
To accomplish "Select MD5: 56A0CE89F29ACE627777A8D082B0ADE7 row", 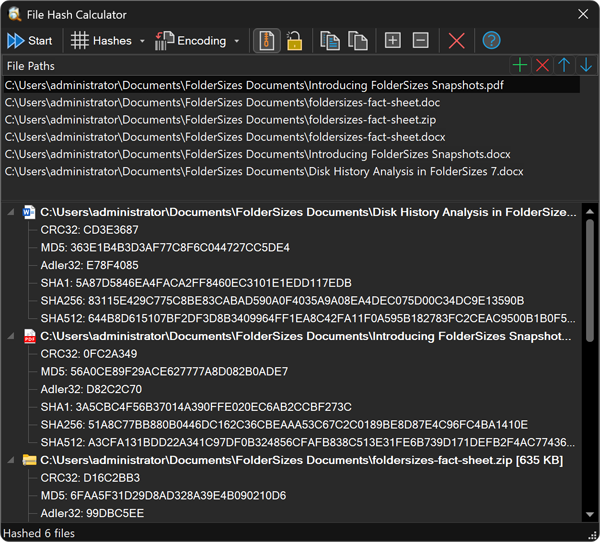I will (165, 371).
